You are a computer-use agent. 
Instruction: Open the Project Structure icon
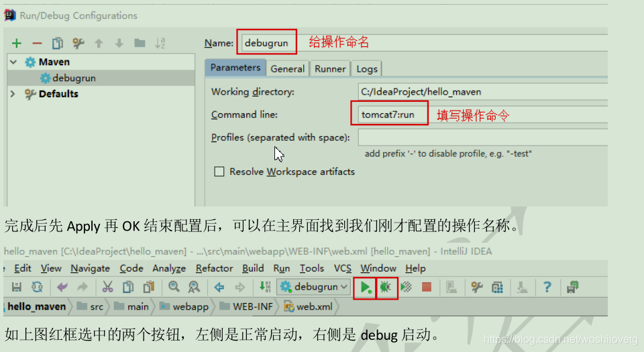click(x=497, y=287)
